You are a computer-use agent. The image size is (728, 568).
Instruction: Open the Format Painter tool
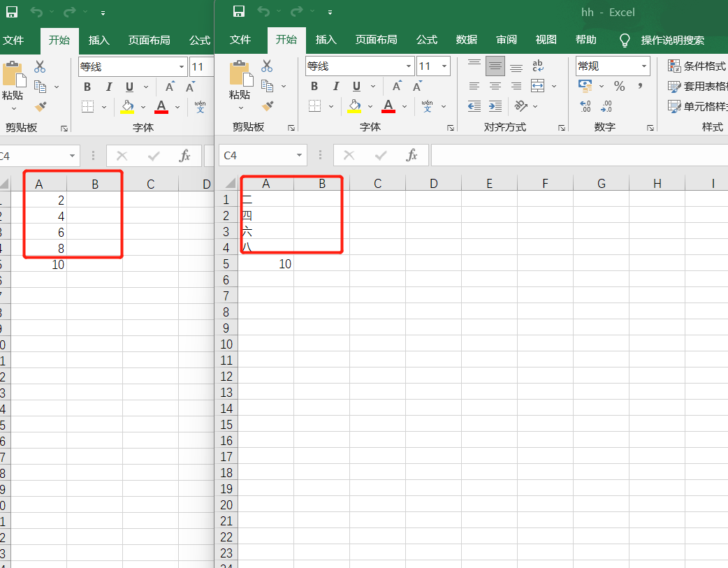click(x=268, y=106)
